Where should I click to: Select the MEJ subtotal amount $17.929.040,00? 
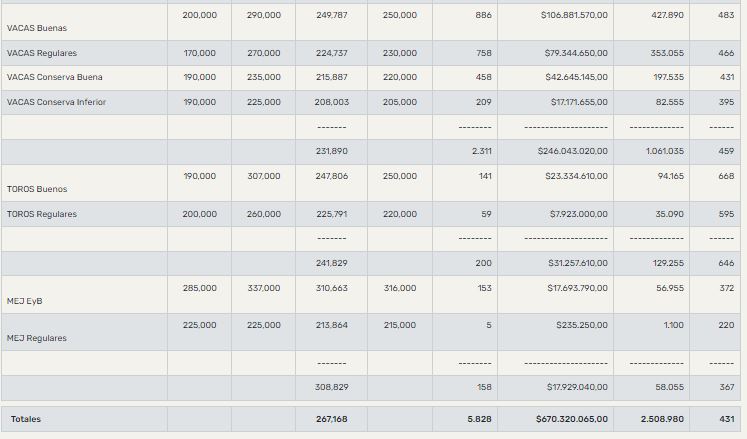click(x=573, y=386)
